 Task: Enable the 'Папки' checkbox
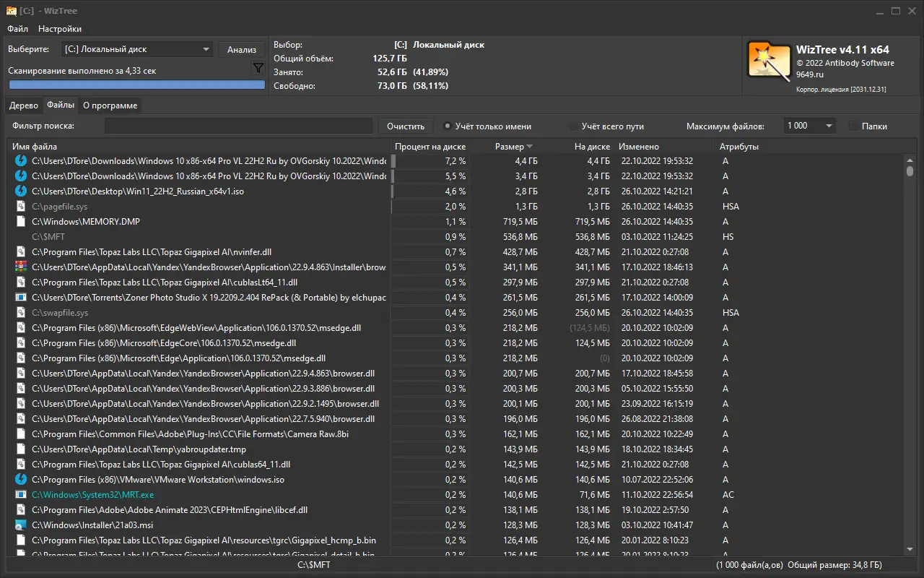[x=854, y=126]
